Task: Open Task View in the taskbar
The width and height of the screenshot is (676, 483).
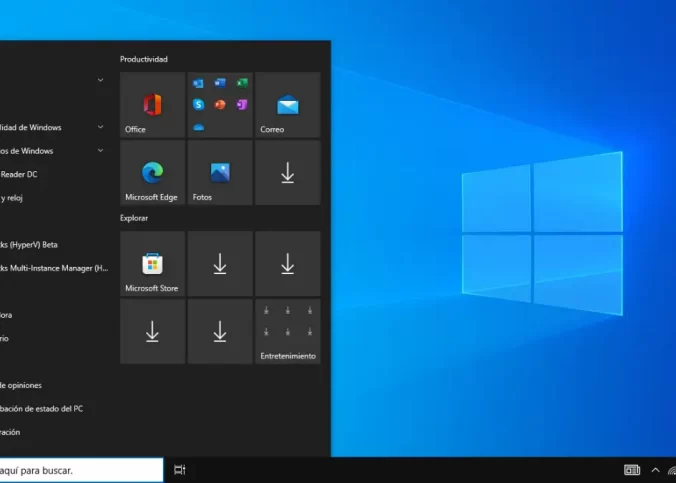Action: 180,470
